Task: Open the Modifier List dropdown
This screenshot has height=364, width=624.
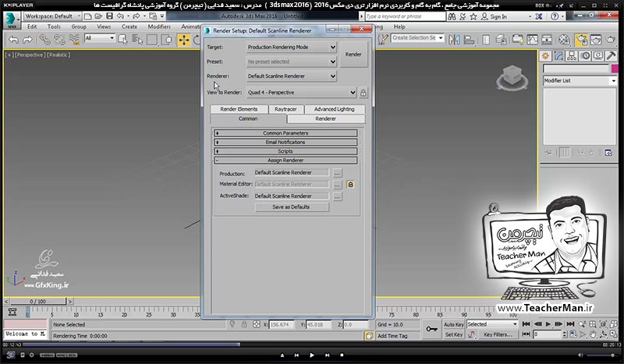Action: (x=580, y=81)
